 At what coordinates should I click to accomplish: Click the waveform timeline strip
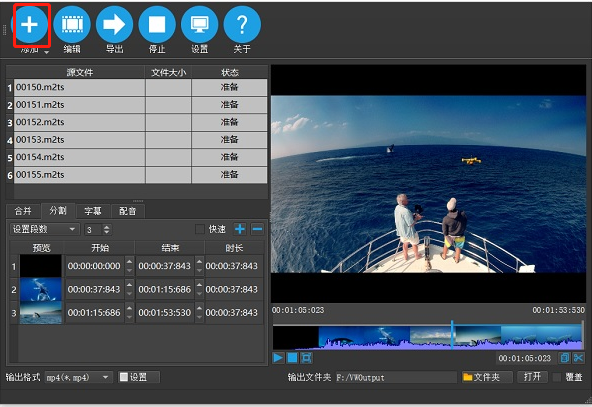click(427, 338)
